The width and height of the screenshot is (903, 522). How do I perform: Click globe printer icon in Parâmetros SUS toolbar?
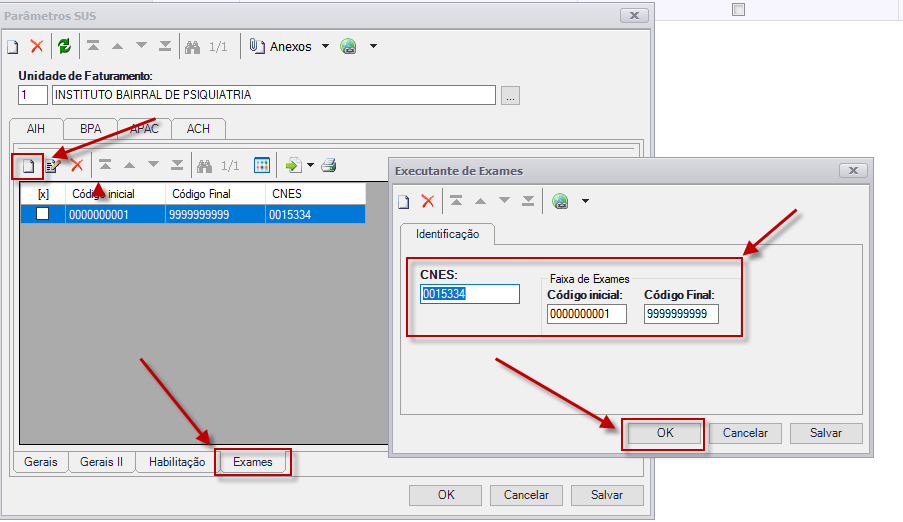coord(348,46)
